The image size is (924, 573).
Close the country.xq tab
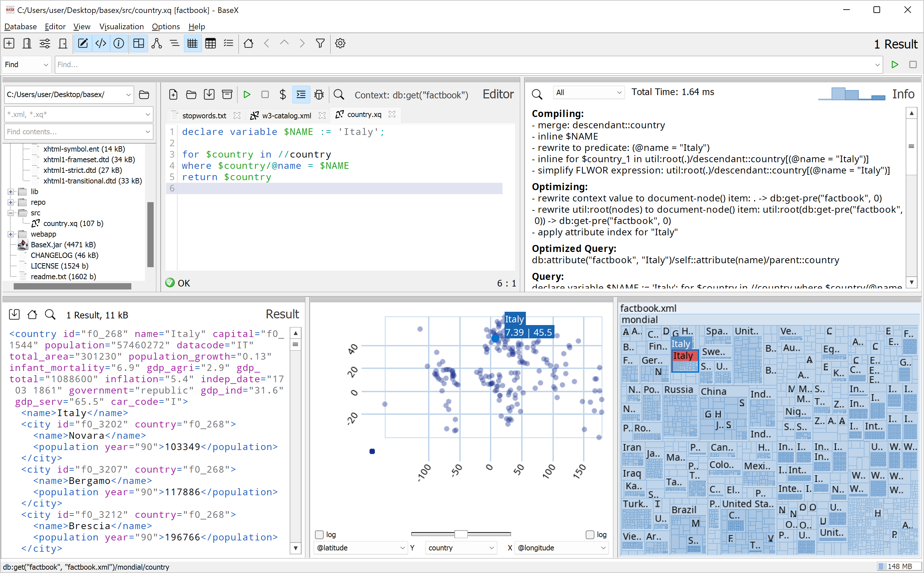pyautogui.click(x=392, y=114)
